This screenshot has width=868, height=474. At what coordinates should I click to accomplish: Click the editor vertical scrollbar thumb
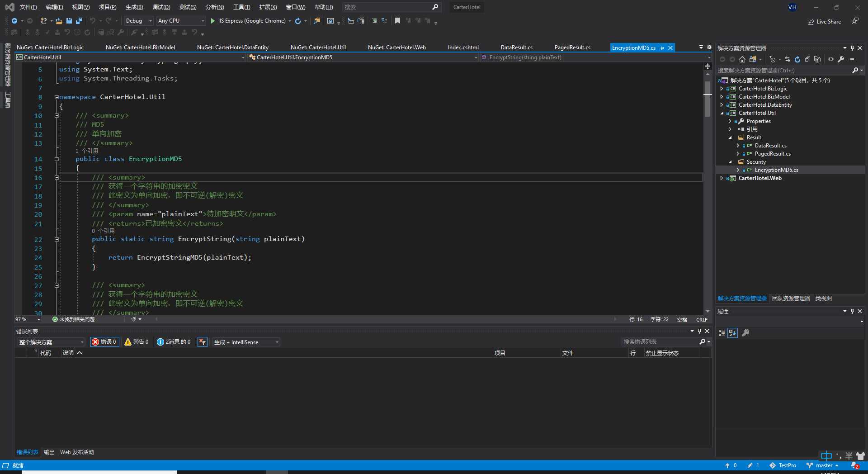708,100
